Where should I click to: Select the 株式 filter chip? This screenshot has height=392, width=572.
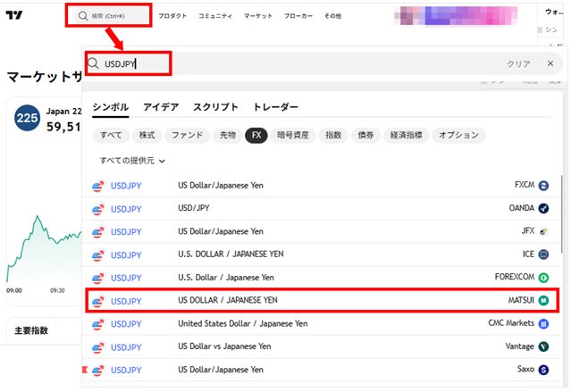[x=147, y=135]
